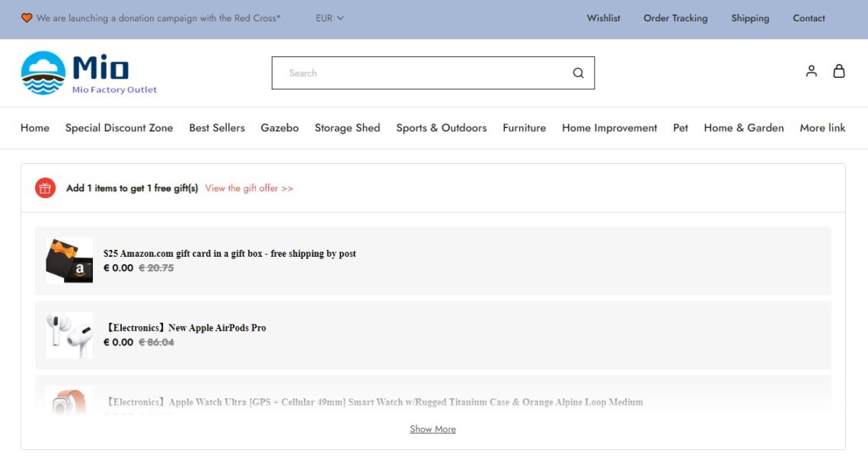This screenshot has width=868, height=457.
Task: Click the red gift icon
Action: pos(45,187)
